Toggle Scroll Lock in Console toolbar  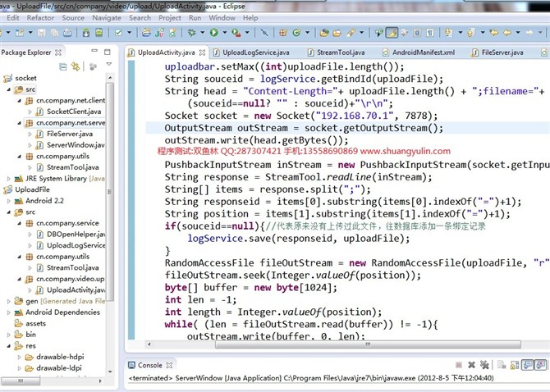click(515, 365)
